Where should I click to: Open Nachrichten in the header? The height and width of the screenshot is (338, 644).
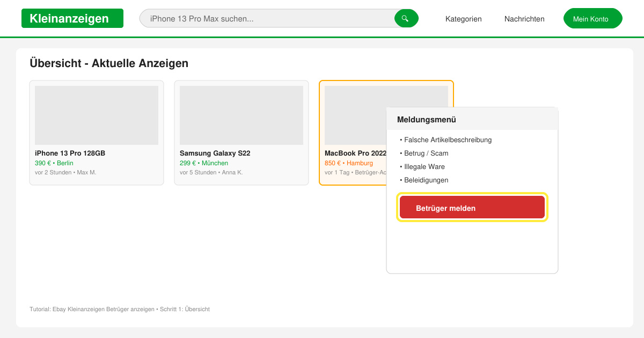(524, 19)
